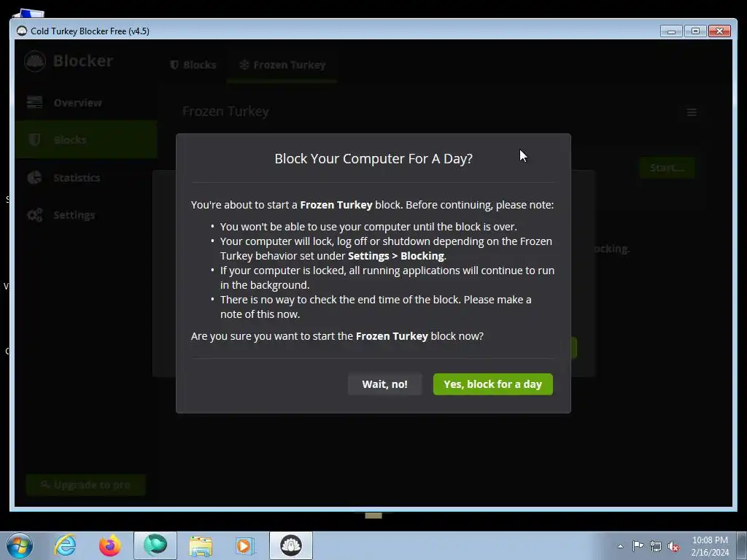The height and width of the screenshot is (560, 747).
Task: Click the dialog title "Block Your Computer For A Day?"
Action: 373,158
